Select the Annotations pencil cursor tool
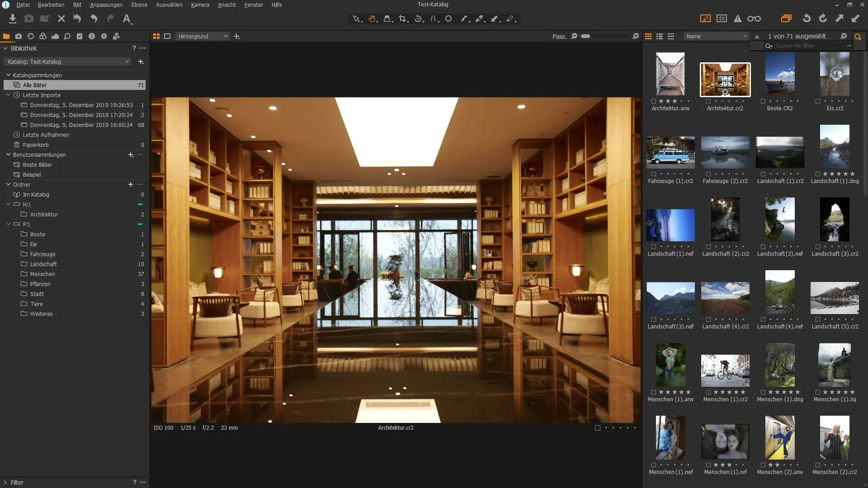This screenshot has width=868, height=488. coord(511,19)
